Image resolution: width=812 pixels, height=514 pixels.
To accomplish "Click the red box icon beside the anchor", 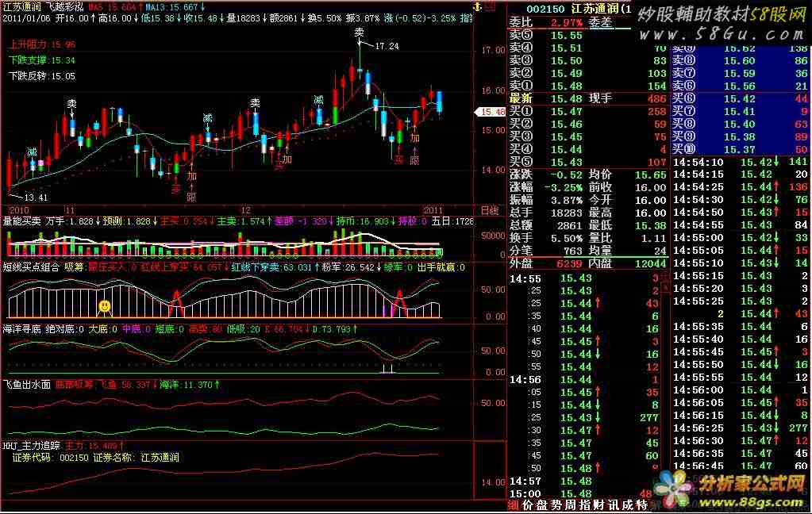I will coord(490,6).
